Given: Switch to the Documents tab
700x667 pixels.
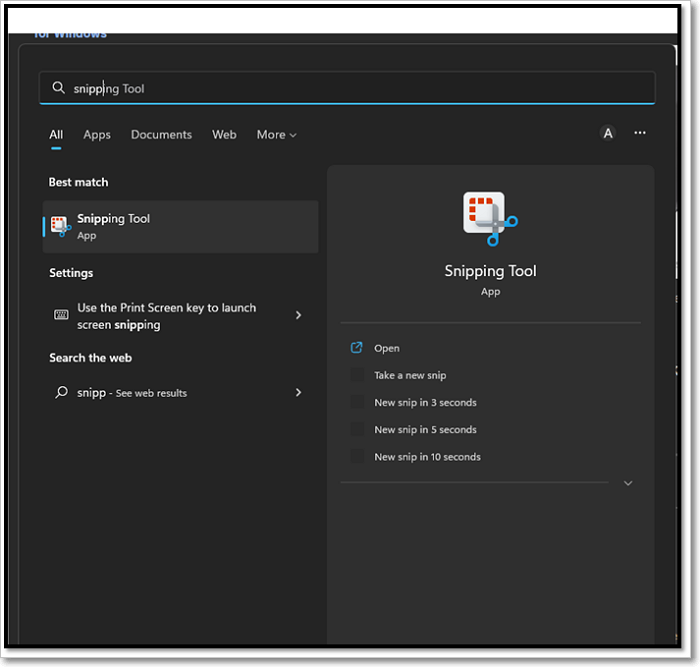Looking at the screenshot, I should click(161, 135).
